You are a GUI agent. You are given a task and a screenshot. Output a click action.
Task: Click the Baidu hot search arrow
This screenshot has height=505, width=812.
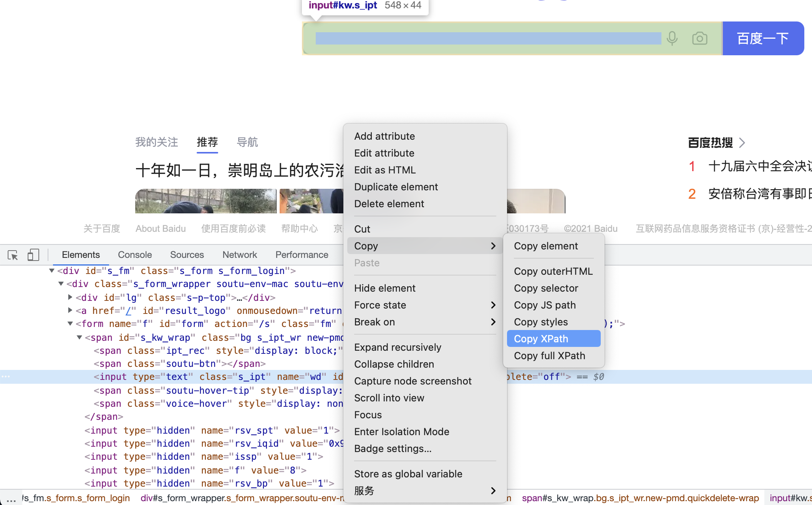[x=742, y=143]
